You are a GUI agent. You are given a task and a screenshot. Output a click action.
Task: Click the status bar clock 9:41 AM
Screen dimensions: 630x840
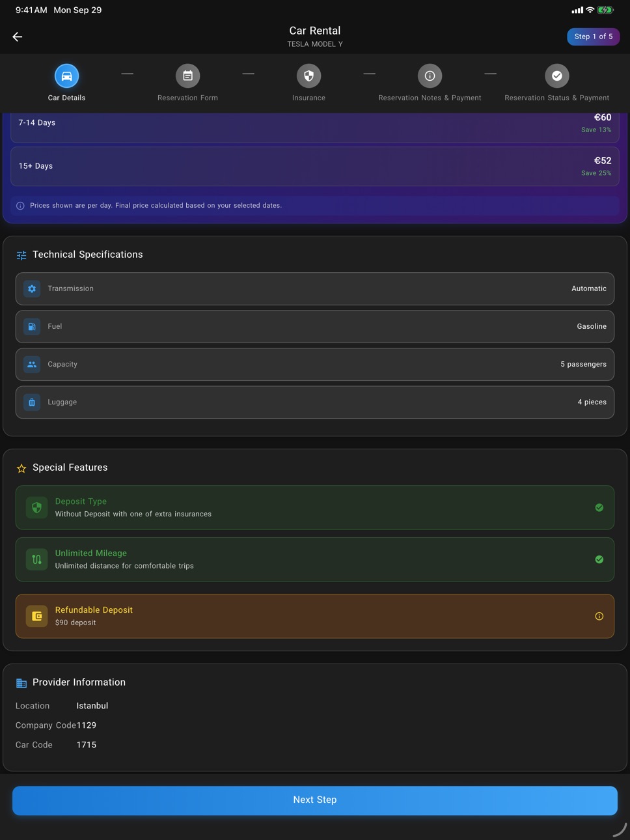pyautogui.click(x=31, y=10)
